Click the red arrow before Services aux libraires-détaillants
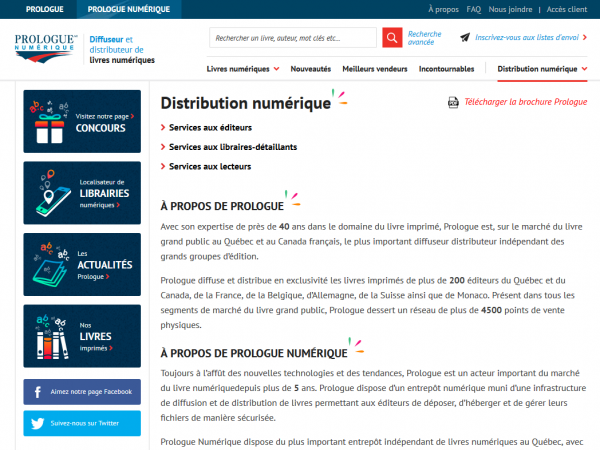 point(163,147)
